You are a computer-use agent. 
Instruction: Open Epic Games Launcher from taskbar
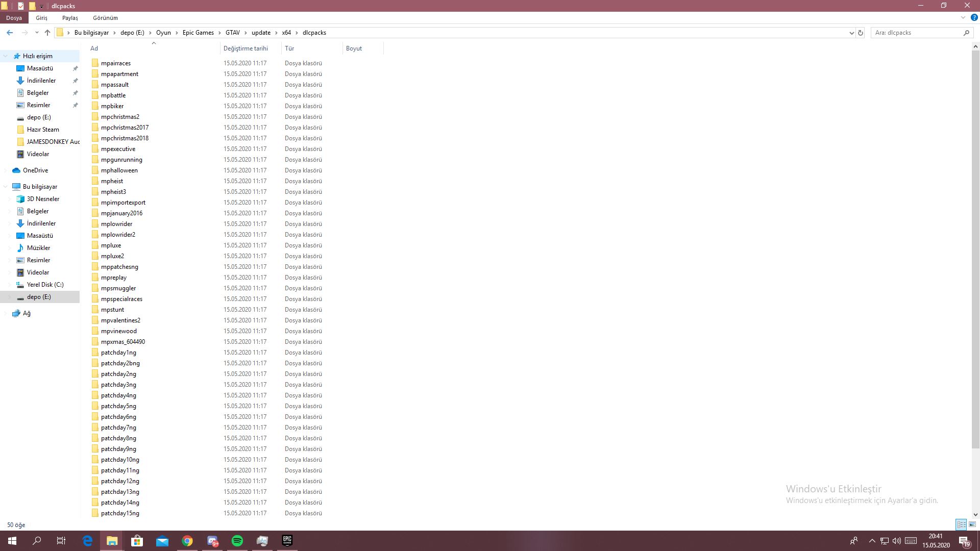pos(287,541)
